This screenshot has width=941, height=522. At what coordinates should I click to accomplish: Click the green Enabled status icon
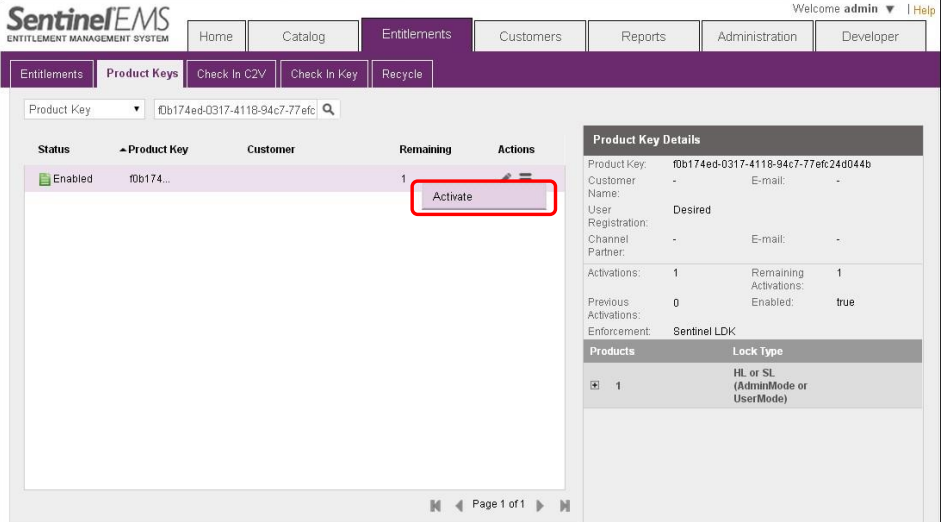[x=44, y=179]
